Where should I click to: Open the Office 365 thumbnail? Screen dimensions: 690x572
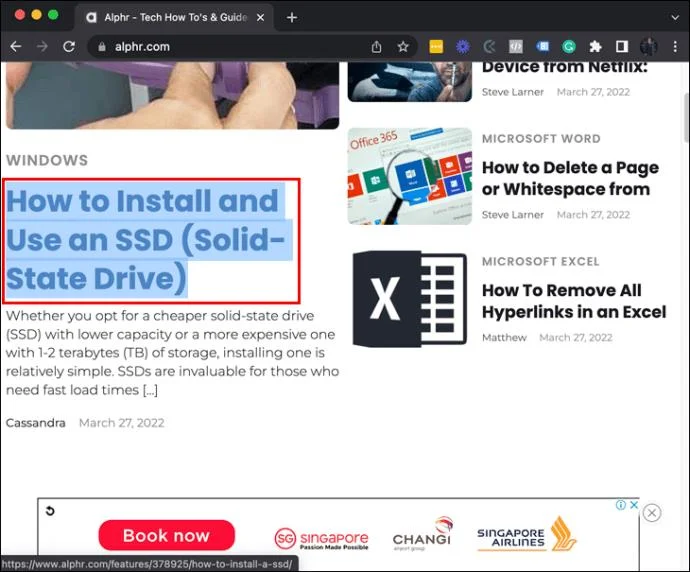[410, 176]
